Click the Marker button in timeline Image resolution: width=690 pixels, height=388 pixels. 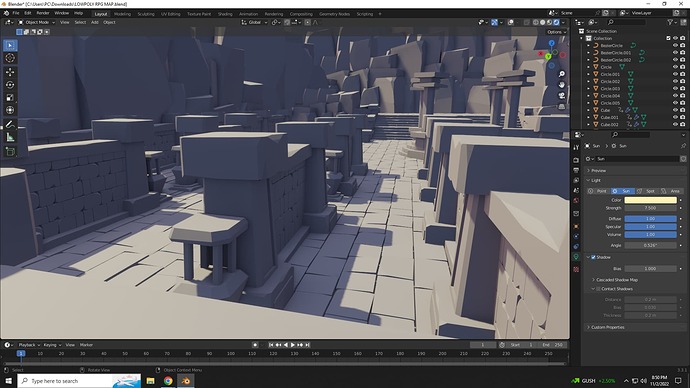tap(86, 345)
